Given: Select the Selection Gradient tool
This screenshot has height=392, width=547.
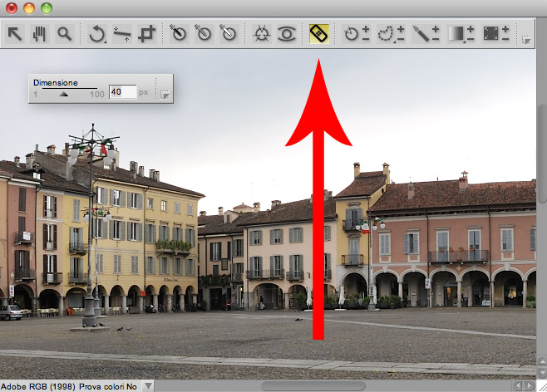Looking at the screenshot, I should (456, 34).
